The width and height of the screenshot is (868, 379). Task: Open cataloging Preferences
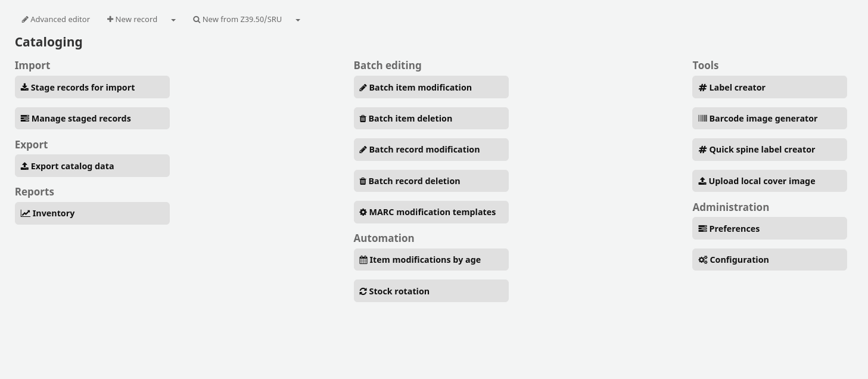[x=769, y=229]
